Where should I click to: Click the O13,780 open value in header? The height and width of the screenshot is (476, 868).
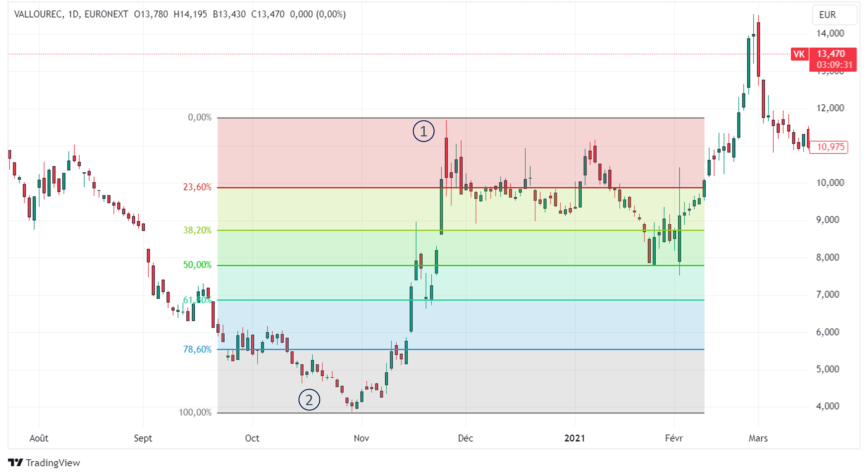[151, 14]
